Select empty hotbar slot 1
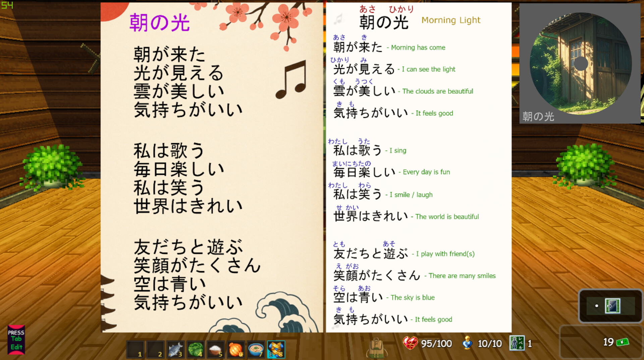The height and width of the screenshot is (360, 644). [136, 349]
